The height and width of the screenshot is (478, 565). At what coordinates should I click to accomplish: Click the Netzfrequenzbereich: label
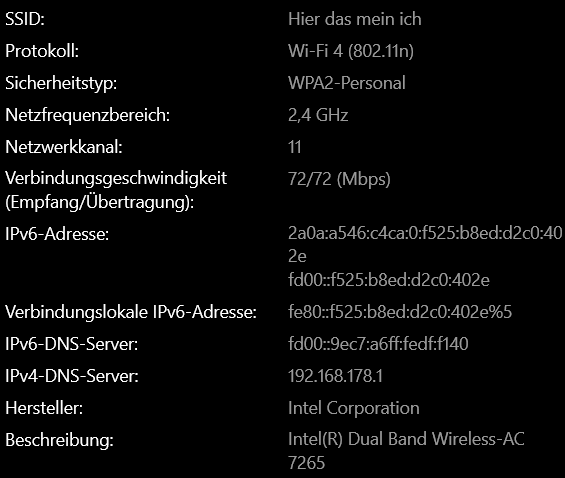pyautogui.click(x=87, y=115)
